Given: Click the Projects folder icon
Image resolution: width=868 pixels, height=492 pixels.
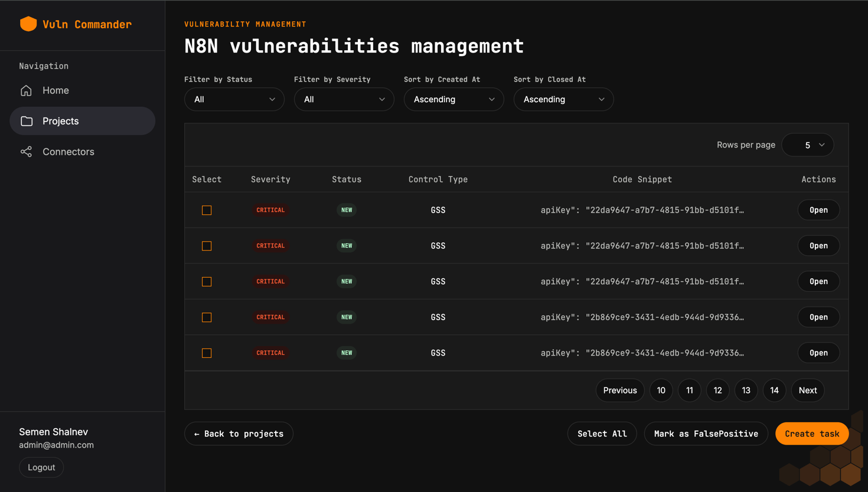Looking at the screenshot, I should pyautogui.click(x=27, y=121).
